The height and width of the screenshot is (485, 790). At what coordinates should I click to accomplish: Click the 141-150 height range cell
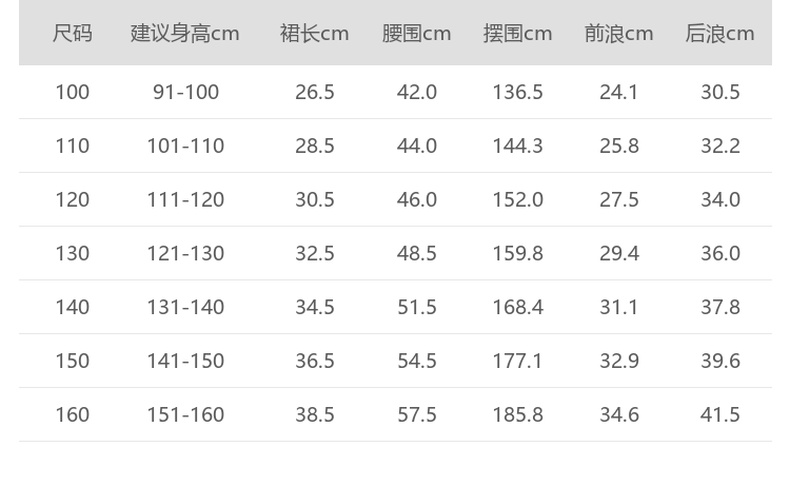[185, 361]
